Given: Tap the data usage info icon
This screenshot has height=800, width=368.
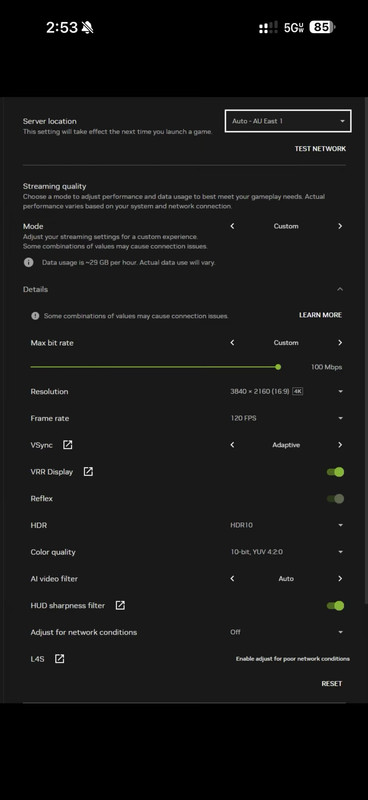Looking at the screenshot, I should (x=29, y=262).
